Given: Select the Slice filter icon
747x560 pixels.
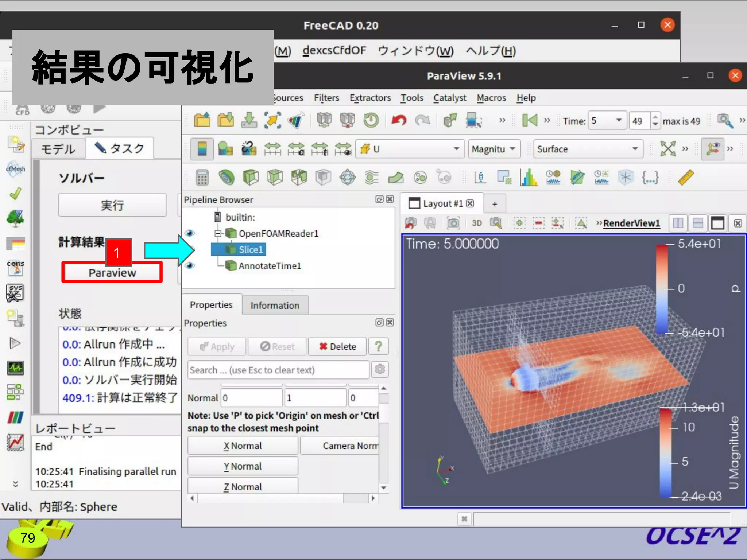Looking at the screenshot, I should point(275,178).
